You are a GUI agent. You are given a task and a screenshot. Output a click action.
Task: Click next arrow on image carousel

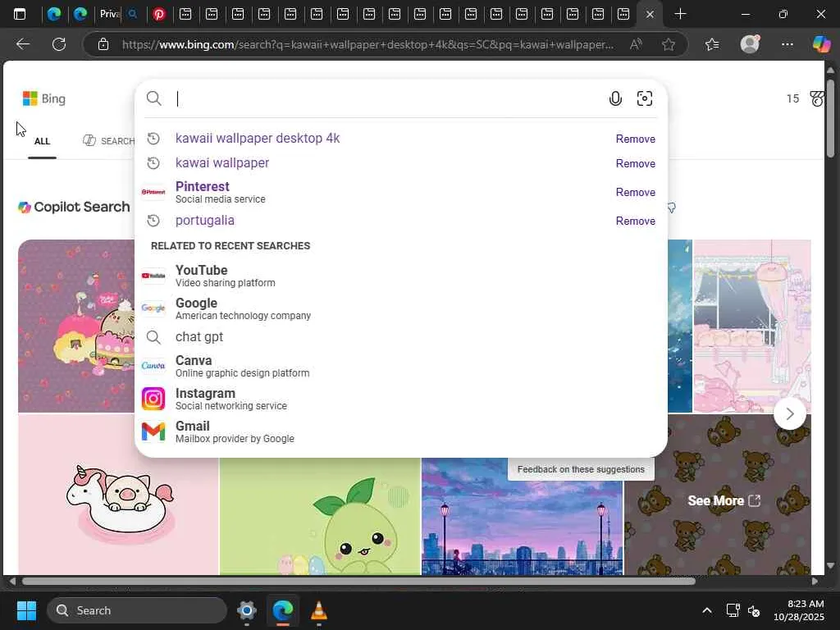pos(790,413)
